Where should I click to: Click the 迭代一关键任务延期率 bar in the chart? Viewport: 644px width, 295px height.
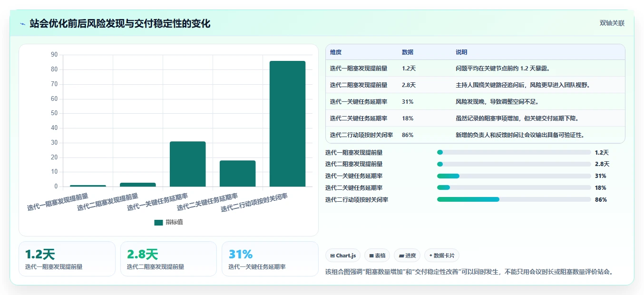point(187,164)
